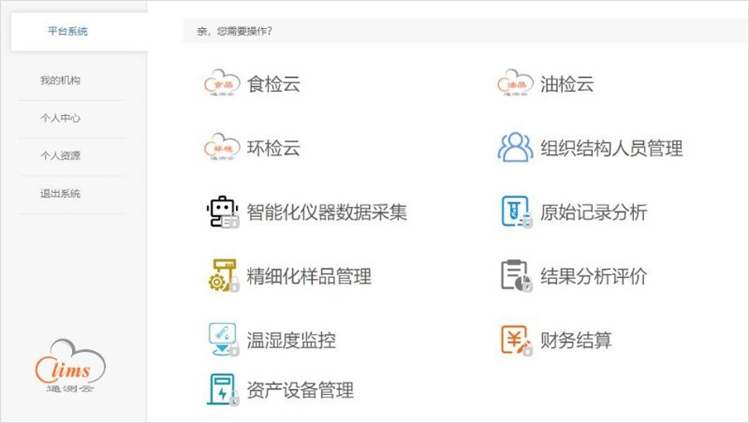Click the yen icon for 财务结算
This screenshot has width=749, height=423.
click(x=516, y=339)
